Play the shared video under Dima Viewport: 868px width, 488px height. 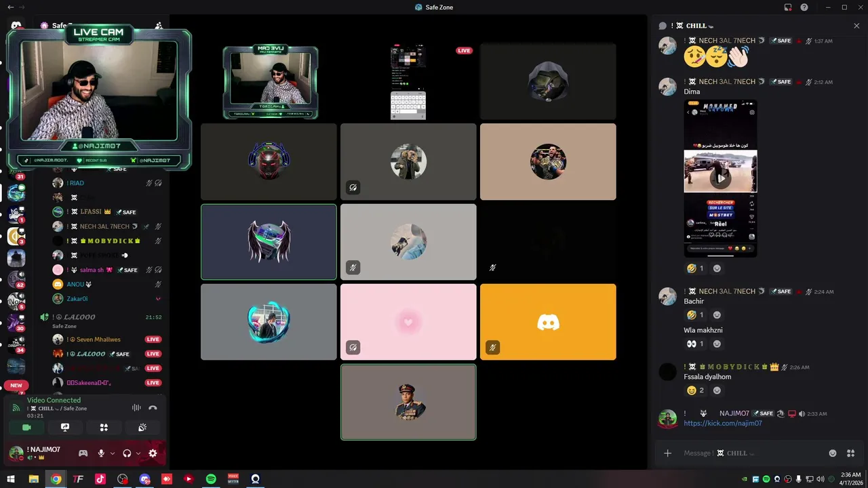click(x=720, y=178)
